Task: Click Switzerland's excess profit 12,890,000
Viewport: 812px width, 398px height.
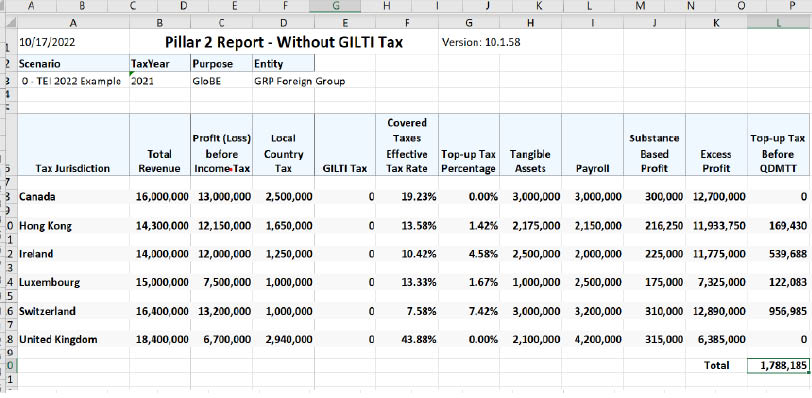Action: click(717, 311)
